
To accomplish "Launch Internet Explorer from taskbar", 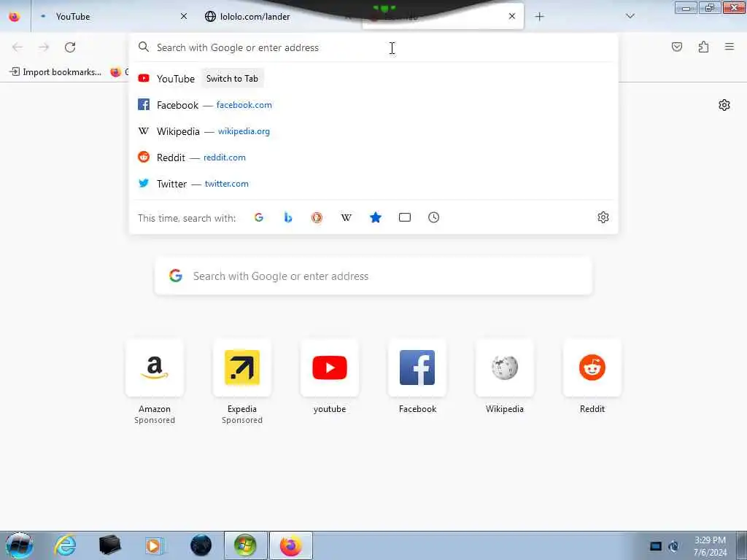I will coord(65,545).
